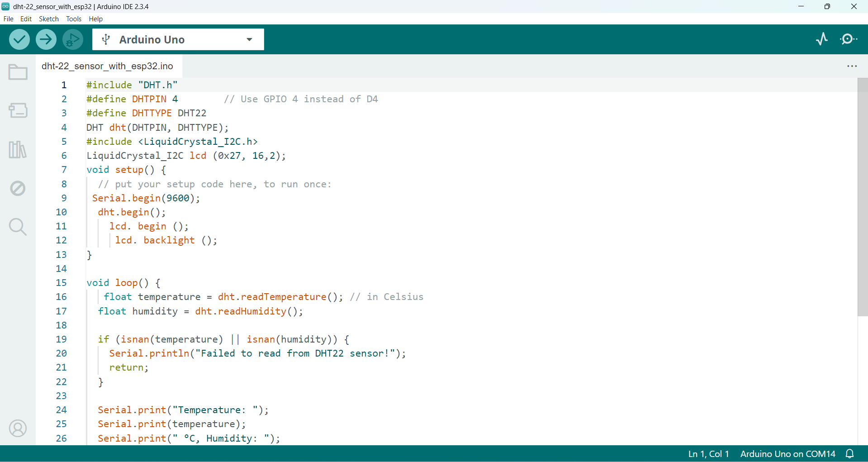
Task: Click the '#define DHTPIN 4' text
Action: coord(132,99)
